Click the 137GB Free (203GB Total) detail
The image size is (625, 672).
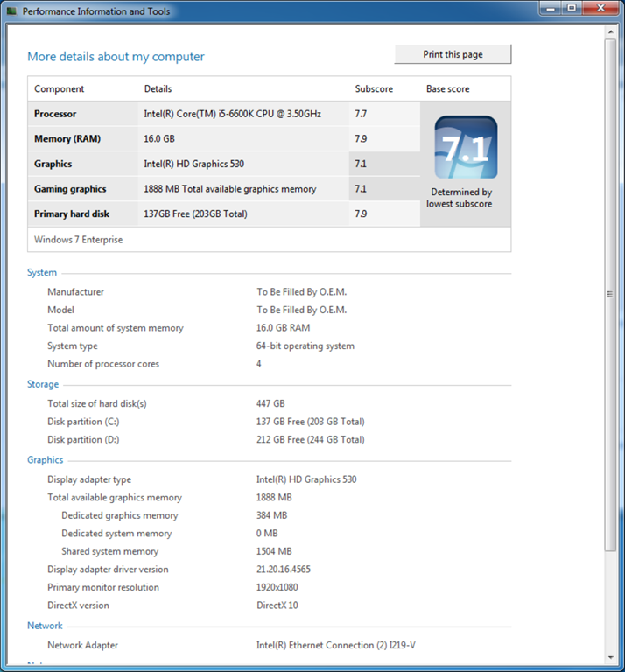195,213
